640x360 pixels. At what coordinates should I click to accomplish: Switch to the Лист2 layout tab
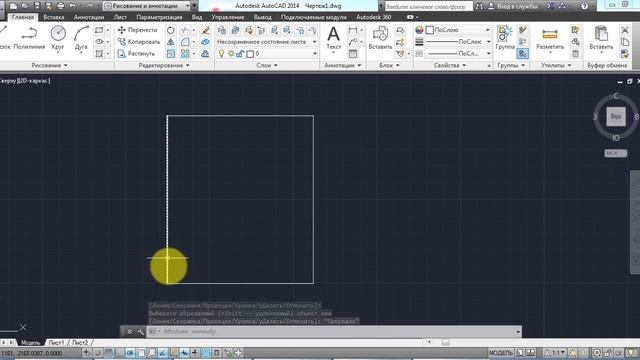coord(80,342)
